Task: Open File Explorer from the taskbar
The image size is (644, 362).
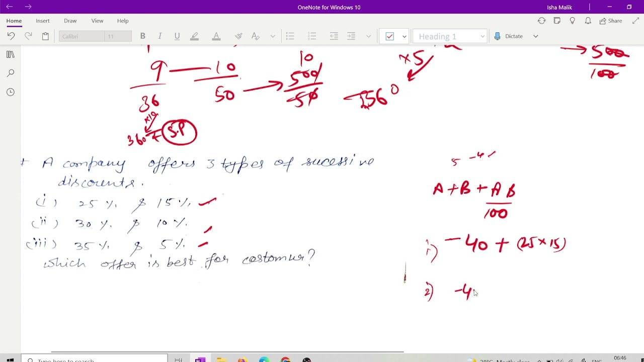Action: [x=221, y=359]
